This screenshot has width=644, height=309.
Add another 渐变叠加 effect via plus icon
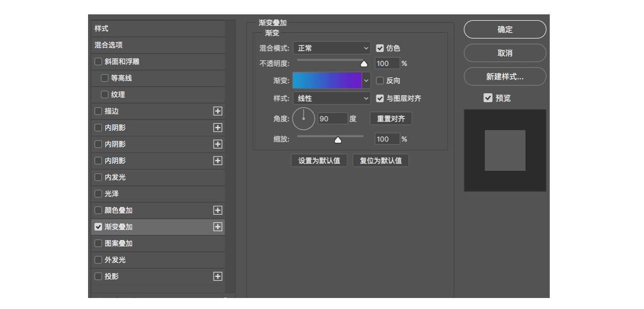[218, 227]
